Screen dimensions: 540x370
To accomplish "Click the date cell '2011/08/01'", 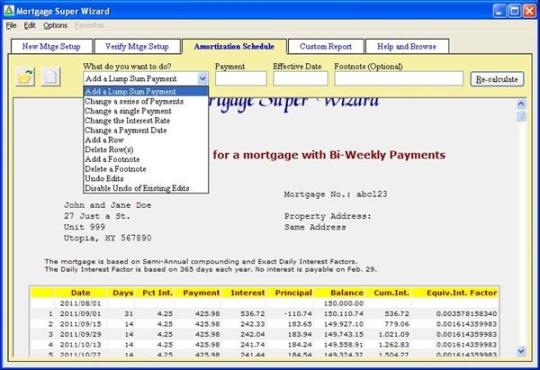I will 80,303.
